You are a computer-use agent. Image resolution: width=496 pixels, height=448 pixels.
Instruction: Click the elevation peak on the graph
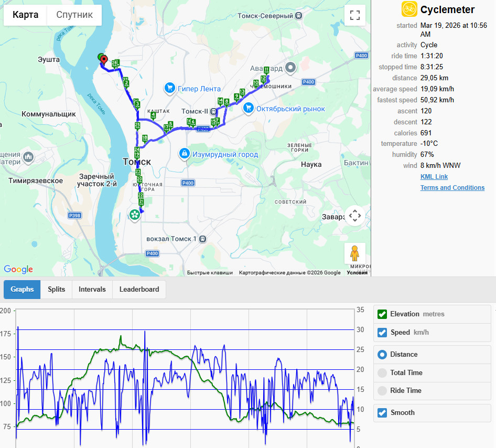click(121, 337)
